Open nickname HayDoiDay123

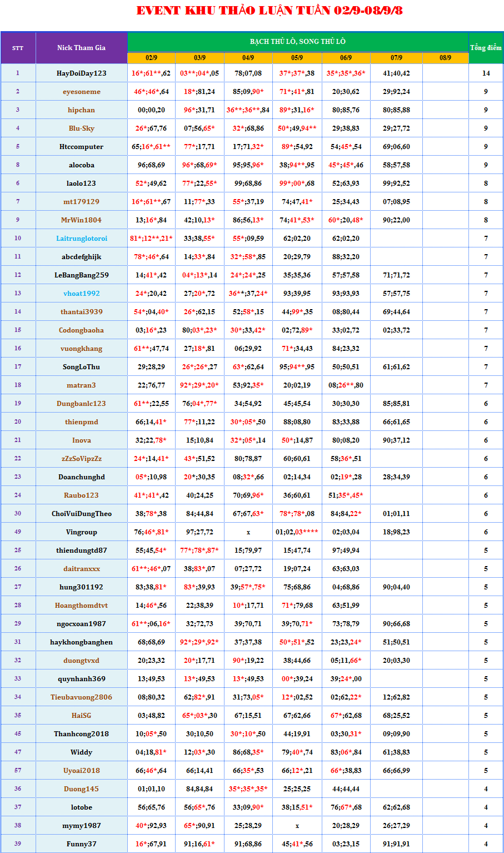coord(81,73)
